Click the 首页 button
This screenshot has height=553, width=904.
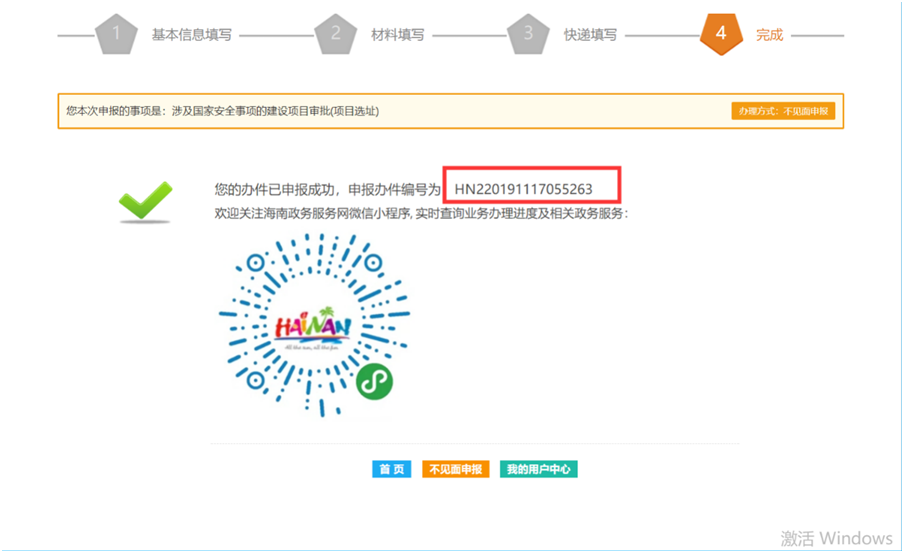(391, 469)
